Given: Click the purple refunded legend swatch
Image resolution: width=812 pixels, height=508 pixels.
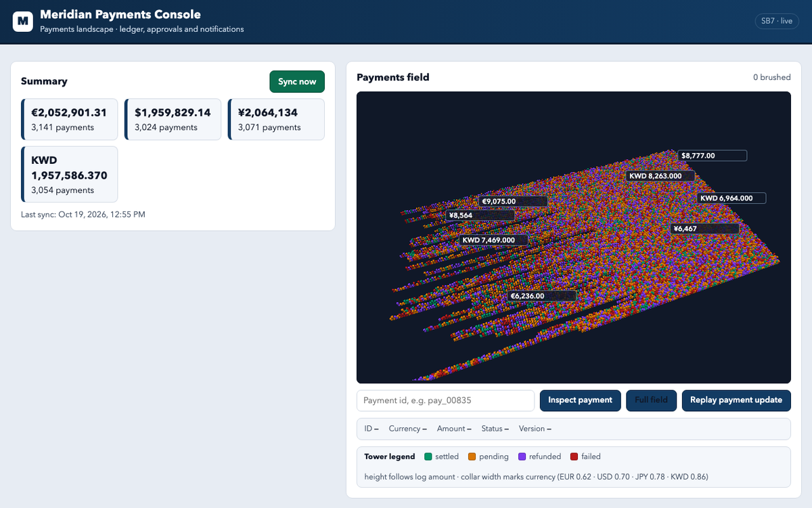Looking at the screenshot, I should (x=522, y=457).
